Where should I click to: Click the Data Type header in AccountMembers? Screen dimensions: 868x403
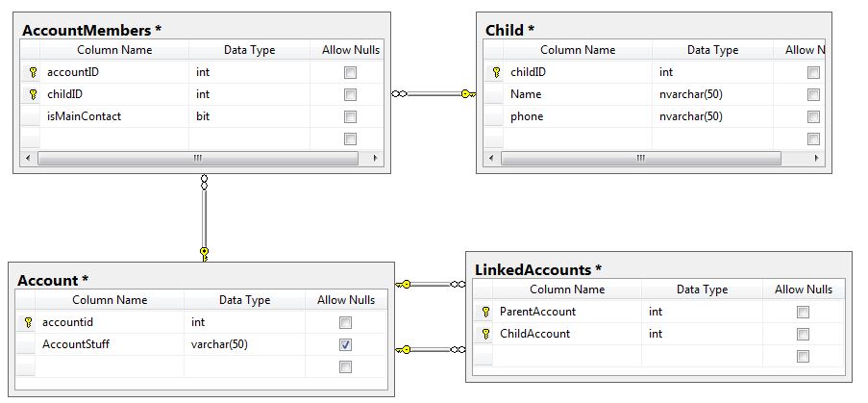(249, 50)
